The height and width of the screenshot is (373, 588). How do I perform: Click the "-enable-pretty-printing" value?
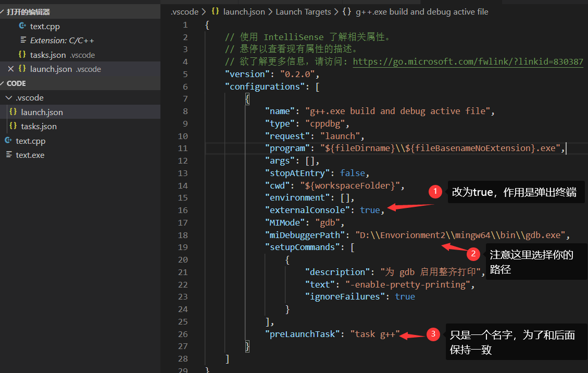(x=408, y=285)
